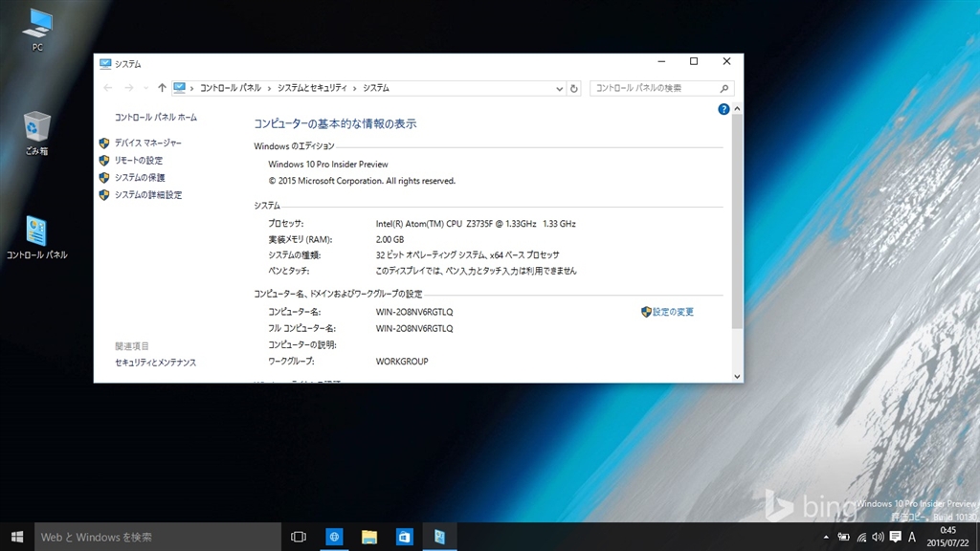
Task: Expand the breadcrumb chevron after システムとセキュリティ
Action: click(x=355, y=89)
